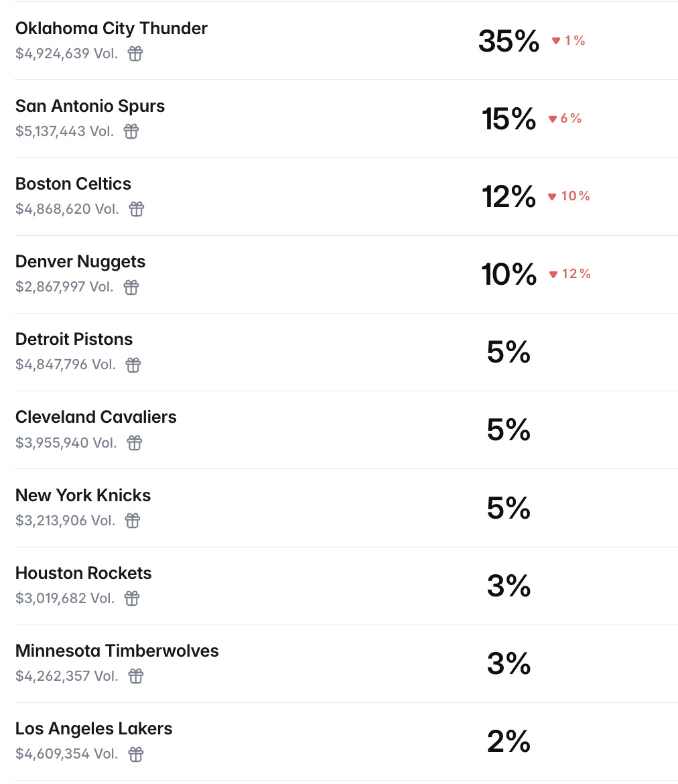The image size is (678, 784).
Task: Click the Houston Rockets rewards gift icon
Action: (x=132, y=598)
